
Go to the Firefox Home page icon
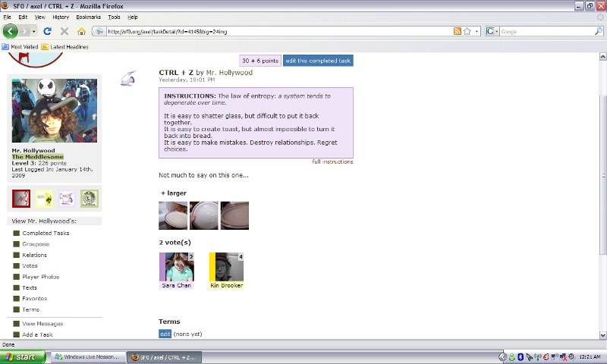[x=81, y=31]
